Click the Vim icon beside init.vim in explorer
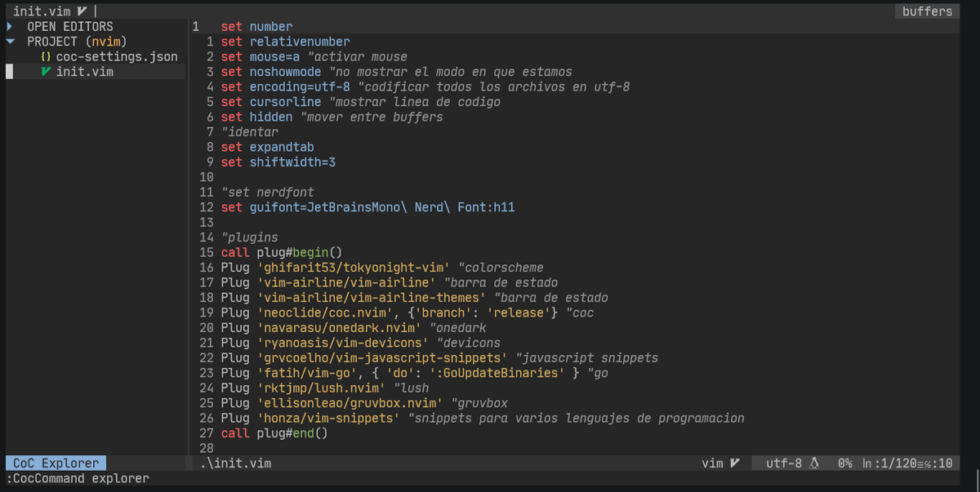Viewport: 980px width, 492px height. coord(47,72)
